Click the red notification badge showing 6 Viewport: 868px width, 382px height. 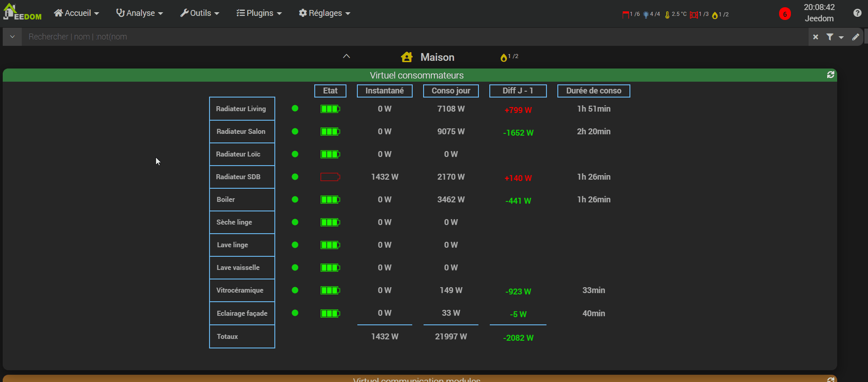(x=785, y=14)
